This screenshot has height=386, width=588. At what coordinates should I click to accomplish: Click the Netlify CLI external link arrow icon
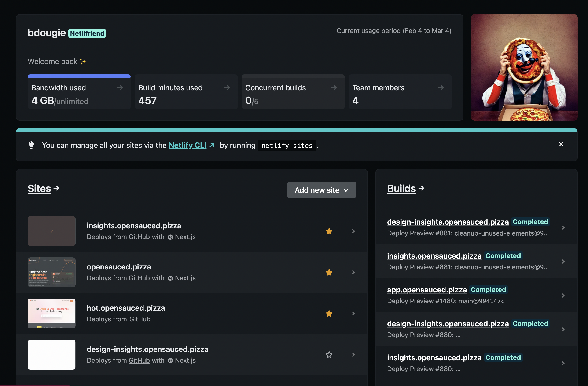point(212,145)
